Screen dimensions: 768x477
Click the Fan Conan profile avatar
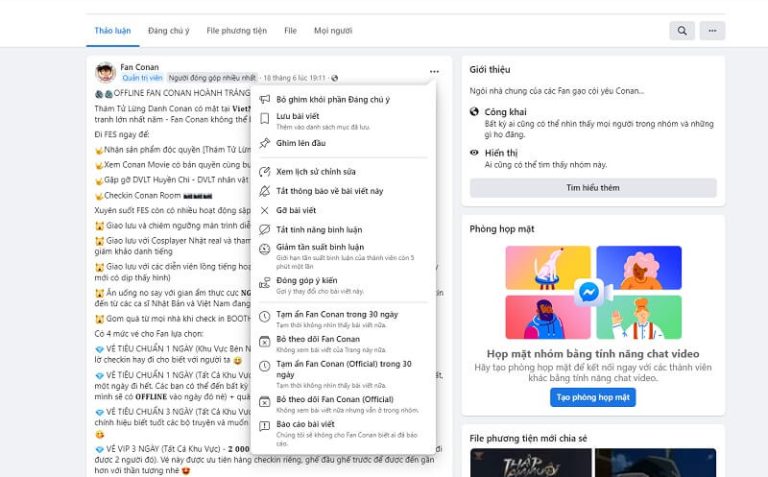point(105,72)
